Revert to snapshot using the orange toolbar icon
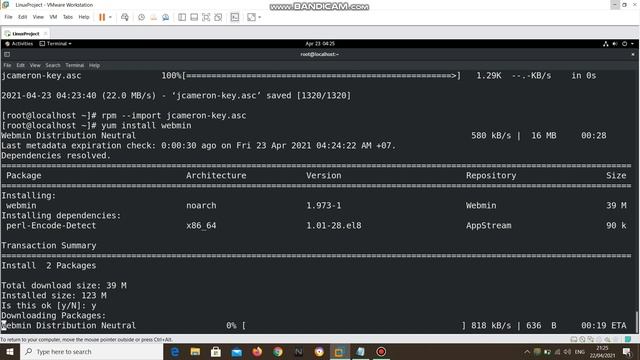Image resolution: width=640 pixels, height=360 pixels. tap(153, 17)
